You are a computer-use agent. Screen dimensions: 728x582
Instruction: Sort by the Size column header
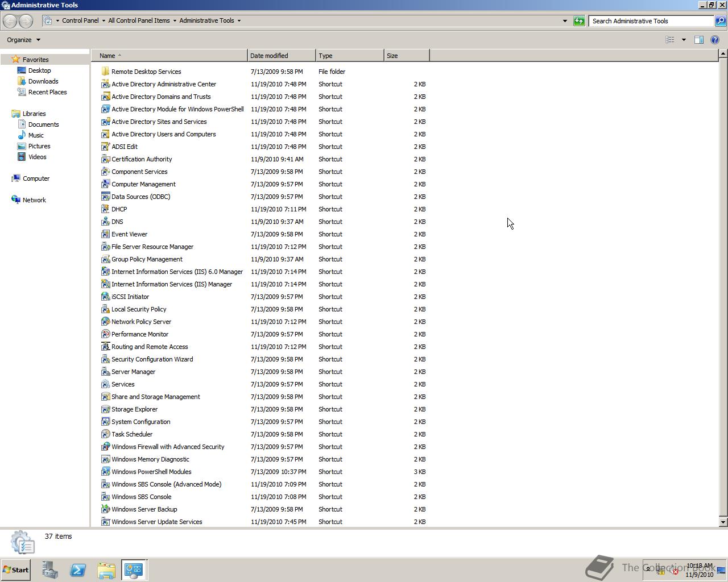pos(407,56)
